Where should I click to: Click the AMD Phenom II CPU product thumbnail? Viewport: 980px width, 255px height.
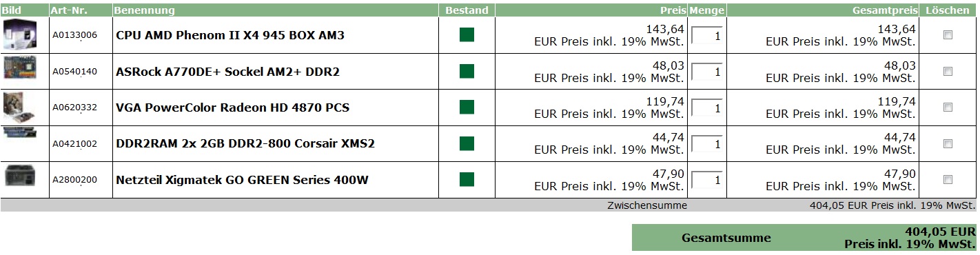[18, 34]
